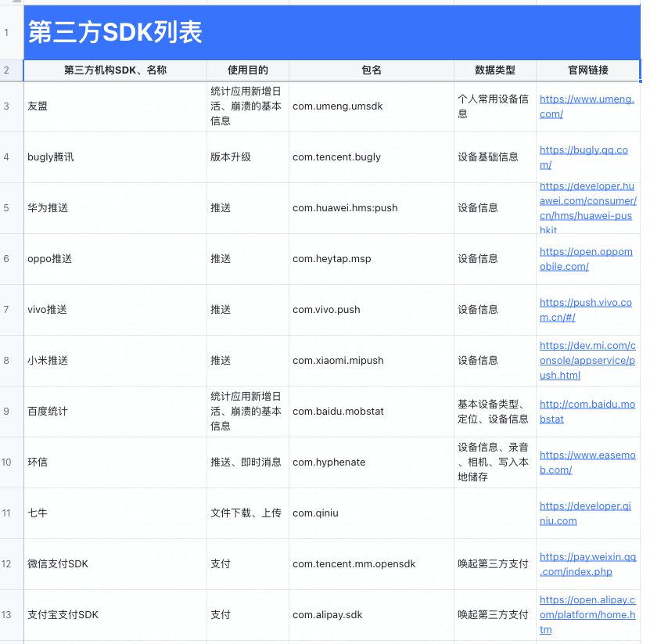The width and height of the screenshot is (650, 644).
Task: Click the cell bugly腾讯
Action: pos(115,157)
